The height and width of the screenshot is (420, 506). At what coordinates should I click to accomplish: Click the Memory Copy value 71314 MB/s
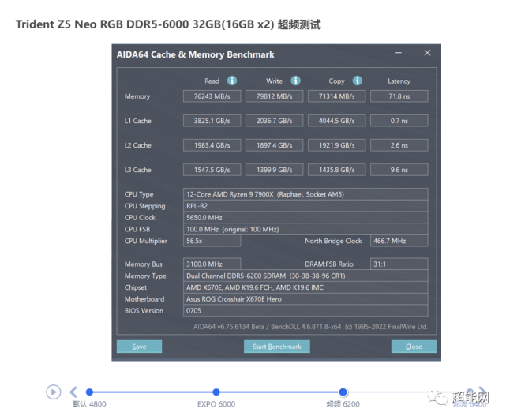336,96
